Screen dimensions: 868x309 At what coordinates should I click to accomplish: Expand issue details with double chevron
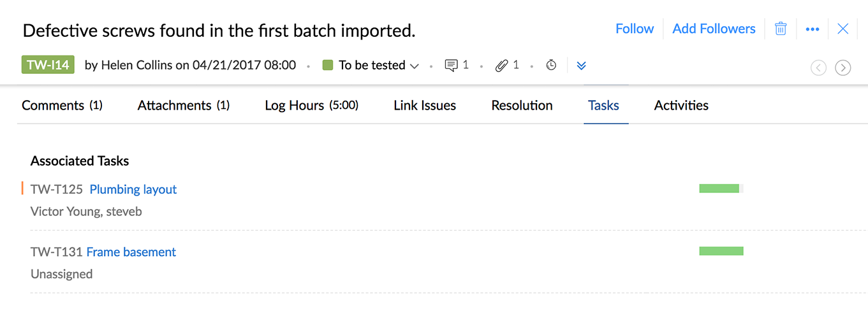click(x=581, y=66)
